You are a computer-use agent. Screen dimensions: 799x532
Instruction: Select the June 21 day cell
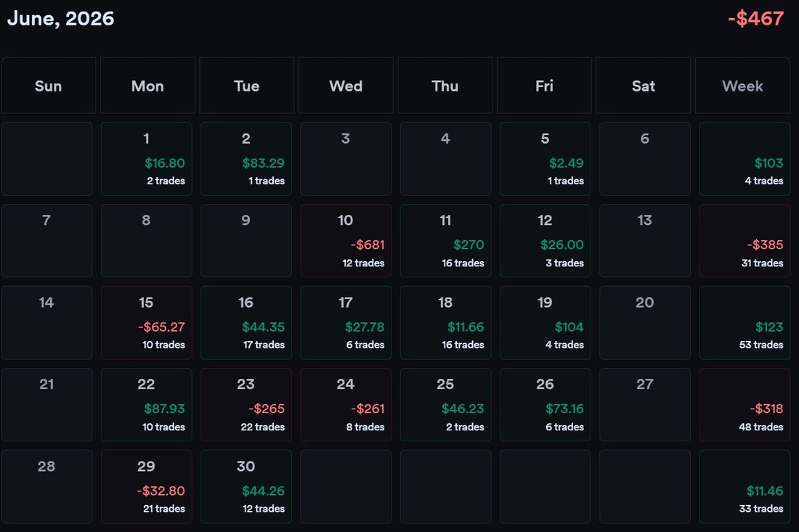pyautogui.click(x=47, y=405)
